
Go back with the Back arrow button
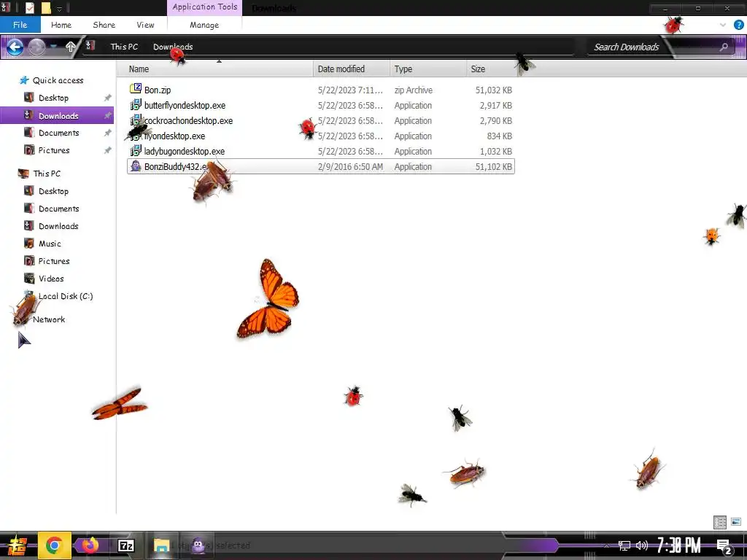tap(15, 47)
